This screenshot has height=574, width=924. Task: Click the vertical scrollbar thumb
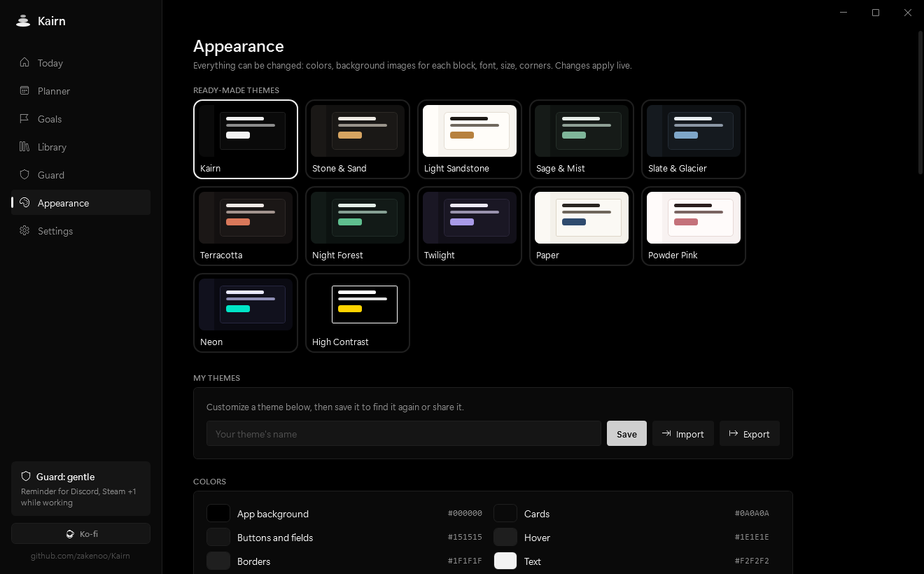(920, 102)
